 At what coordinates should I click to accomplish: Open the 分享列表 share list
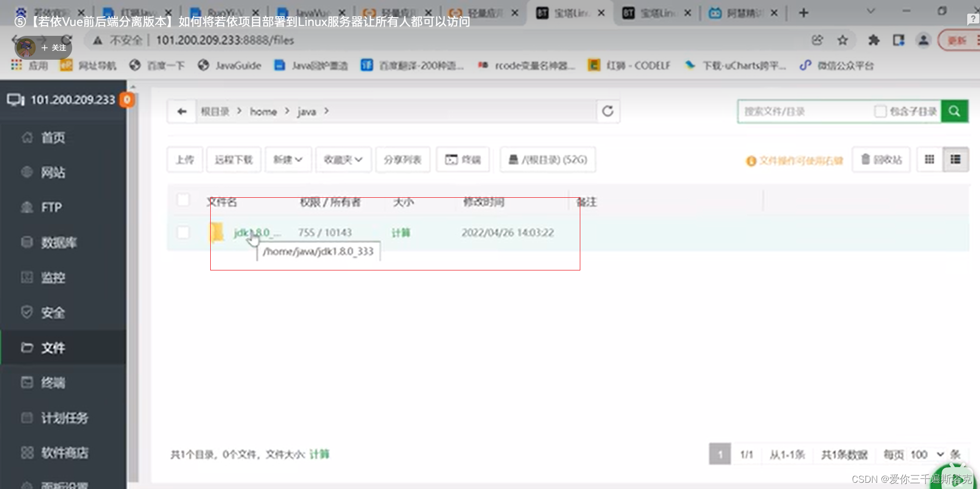pos(403,159)
